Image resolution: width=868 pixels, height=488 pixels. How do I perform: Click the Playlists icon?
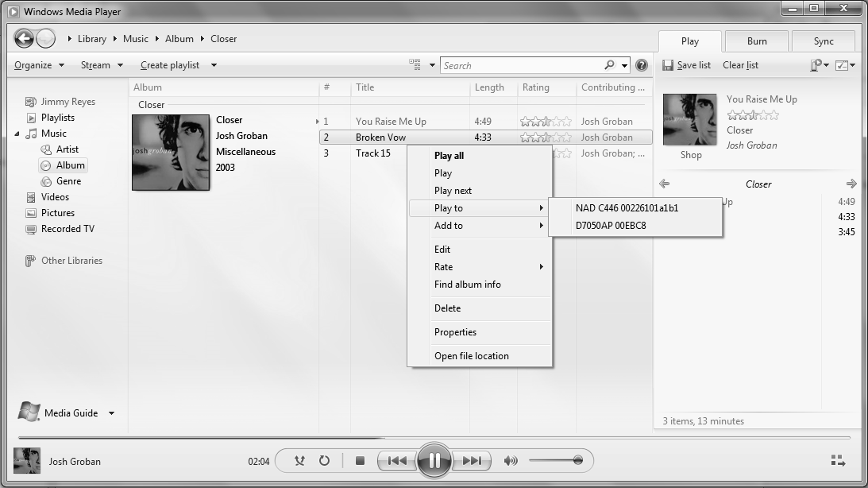point(31,118)
